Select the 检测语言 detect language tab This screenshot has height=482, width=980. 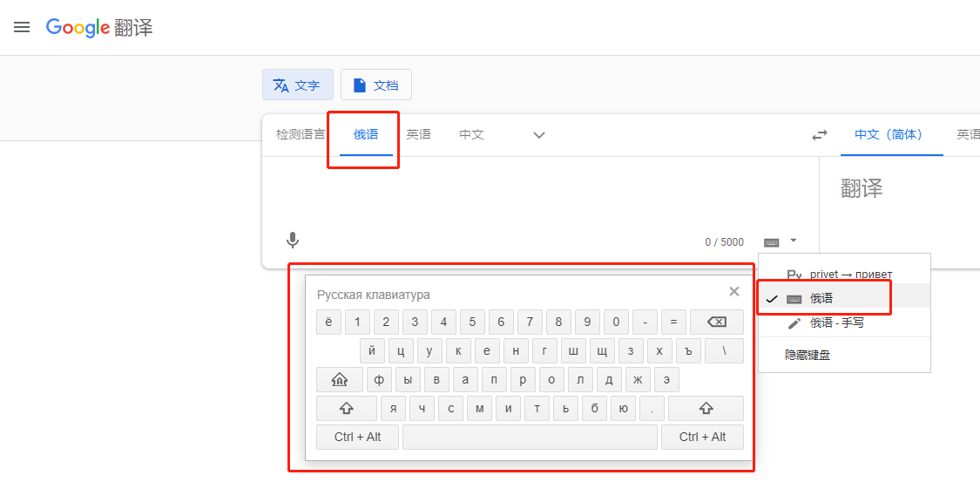[301, 135]
